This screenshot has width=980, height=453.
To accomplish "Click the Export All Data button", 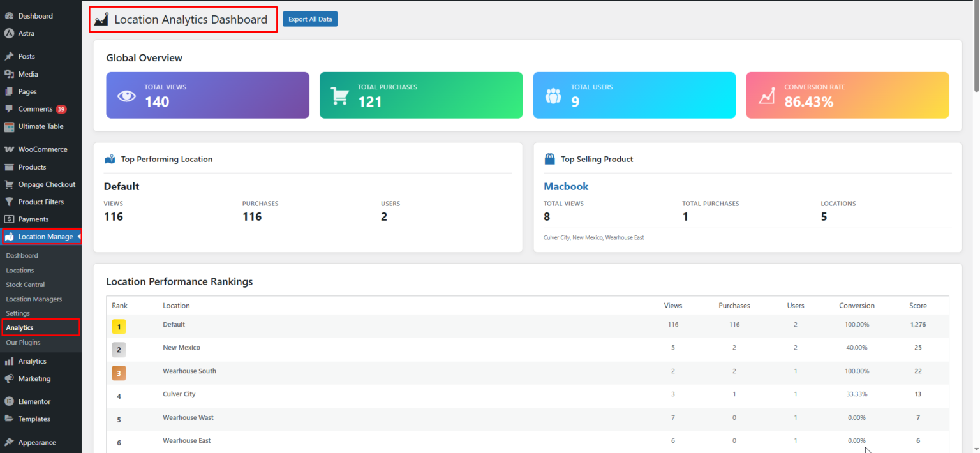I will pyautogui.click(x=310, y=19).
